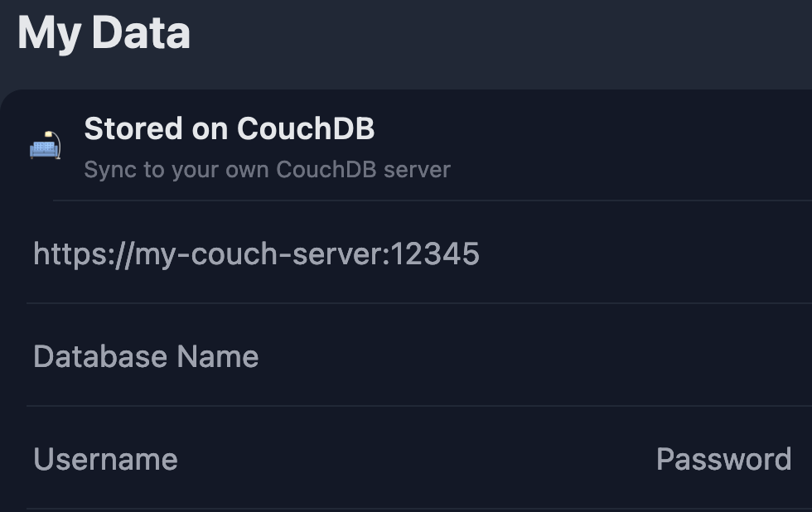Click the server URL placeholder text
812x512 pixels.
[256, 254]
